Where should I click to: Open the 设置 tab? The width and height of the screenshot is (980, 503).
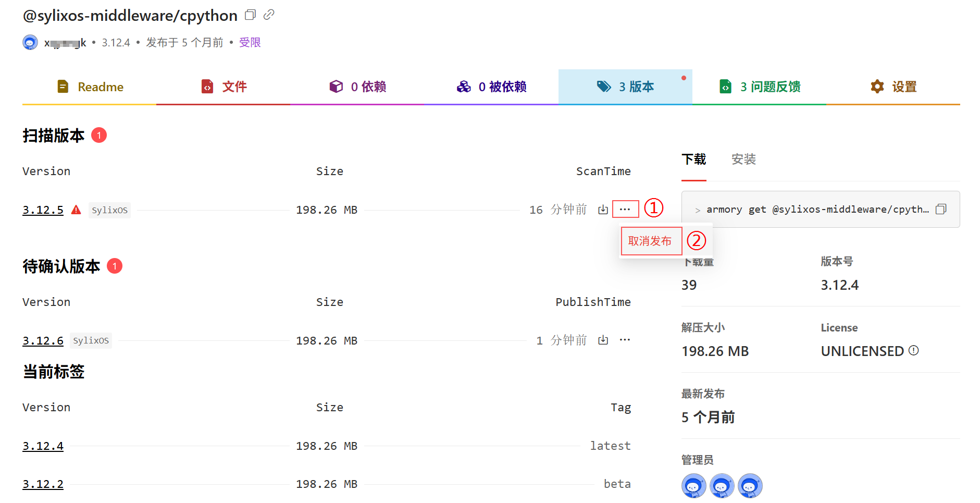[x=893, y=87]
